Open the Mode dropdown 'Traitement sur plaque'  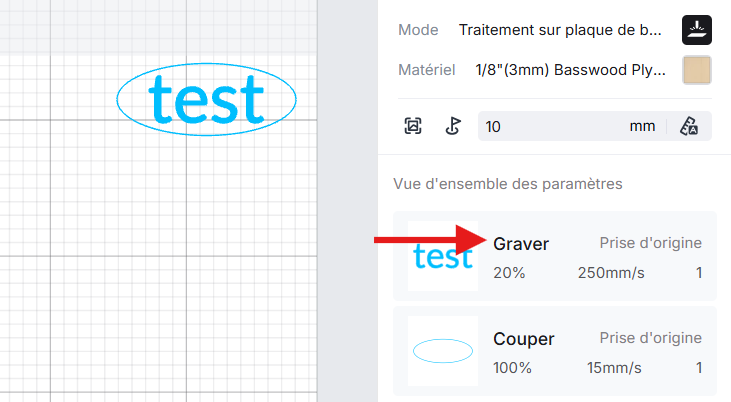coord(560,30)
